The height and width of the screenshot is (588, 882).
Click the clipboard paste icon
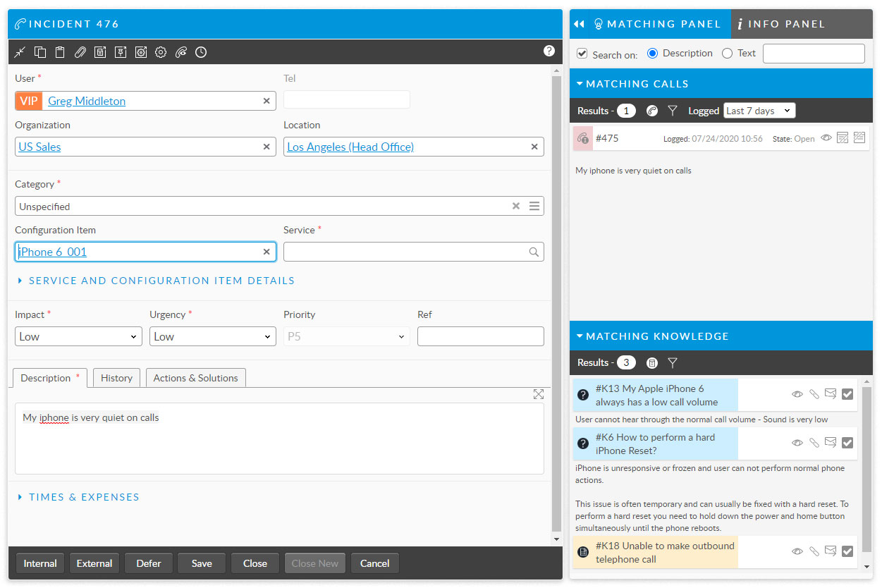coord(60,51)
